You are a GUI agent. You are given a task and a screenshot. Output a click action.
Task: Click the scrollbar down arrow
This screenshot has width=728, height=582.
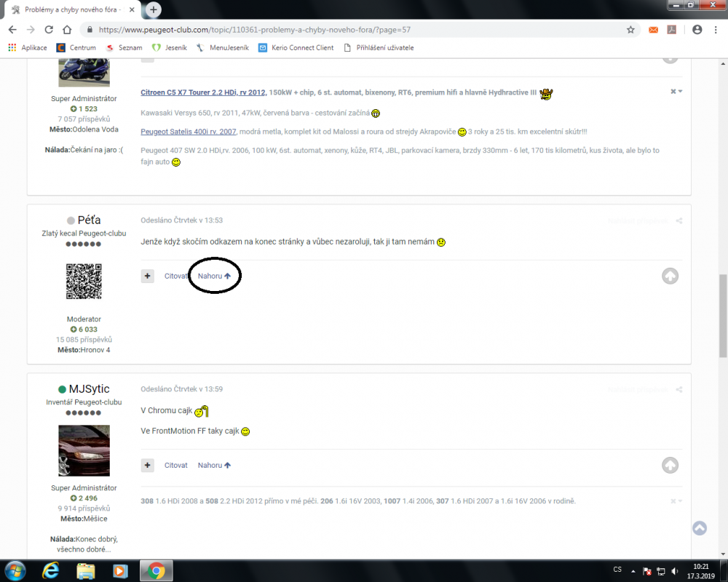(724, 554)
